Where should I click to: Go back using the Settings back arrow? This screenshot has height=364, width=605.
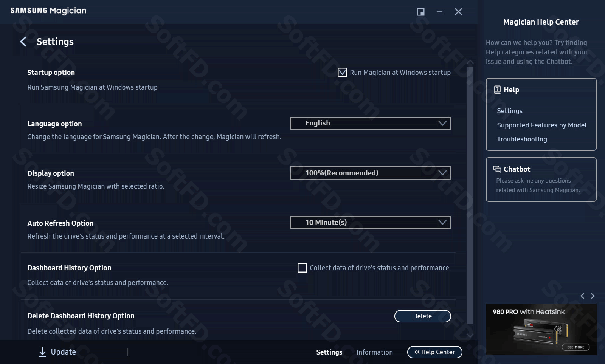pos(23,42)
